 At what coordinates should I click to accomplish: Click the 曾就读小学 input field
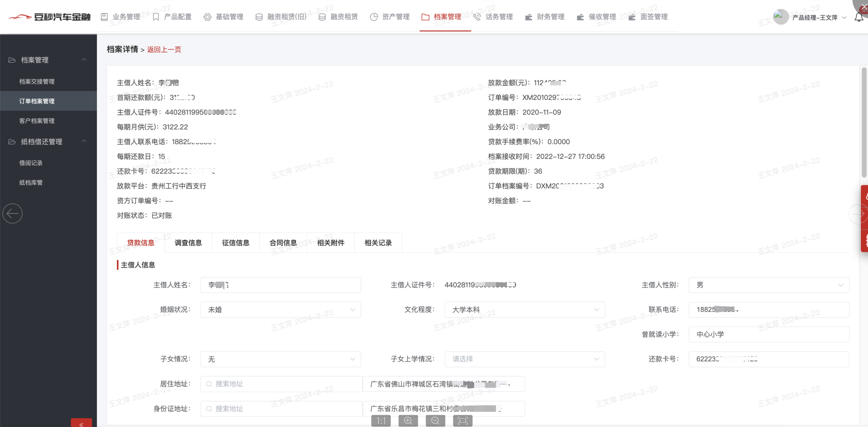[x=769, y=334]
